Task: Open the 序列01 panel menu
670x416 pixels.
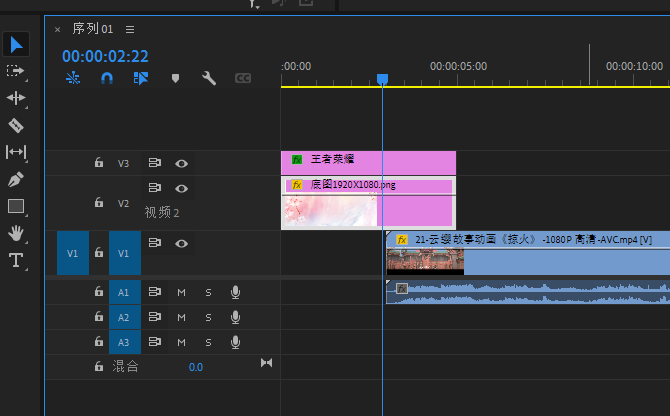Action: (130, 29)
